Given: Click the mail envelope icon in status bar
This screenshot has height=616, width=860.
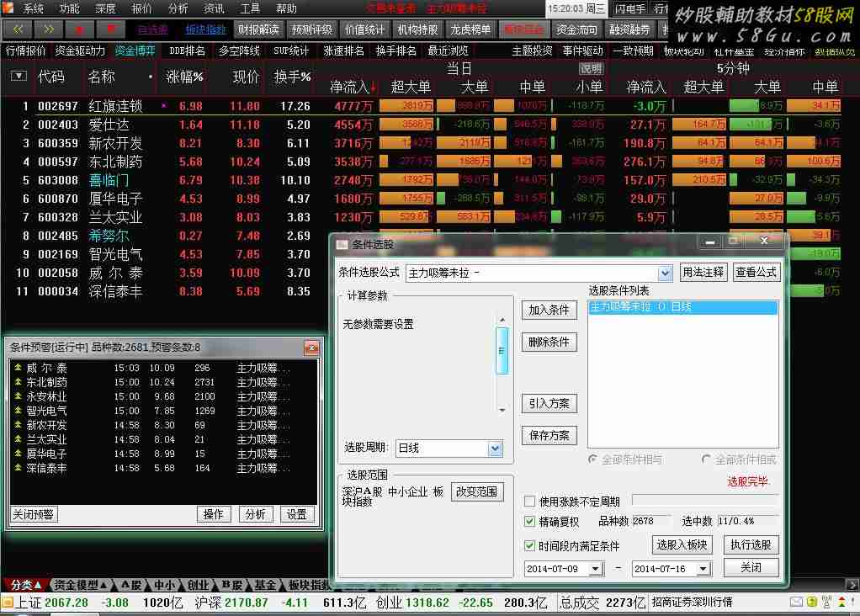Looking at the screenshot, I should click(x=796, y=602).
